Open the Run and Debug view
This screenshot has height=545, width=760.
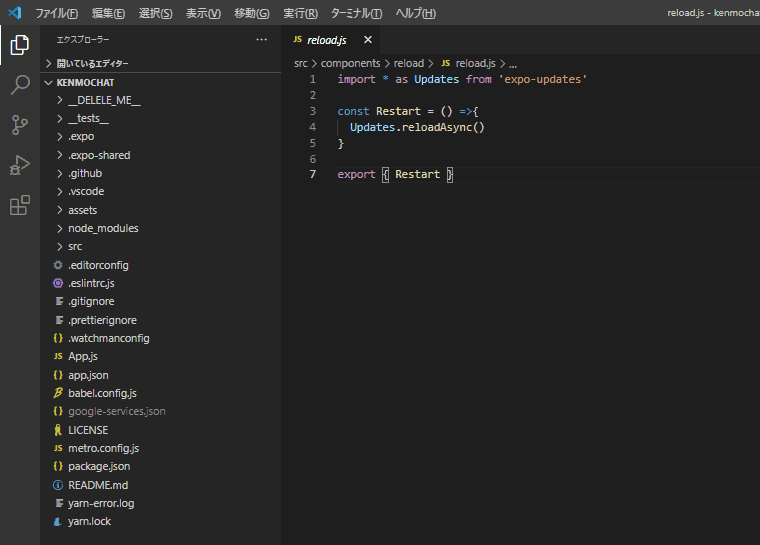[x=20, y=165]
